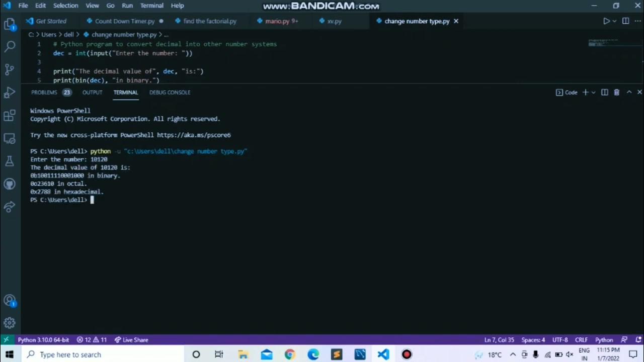
Task: Show the OUTPUT panel tab
Action: pos(92,93)
